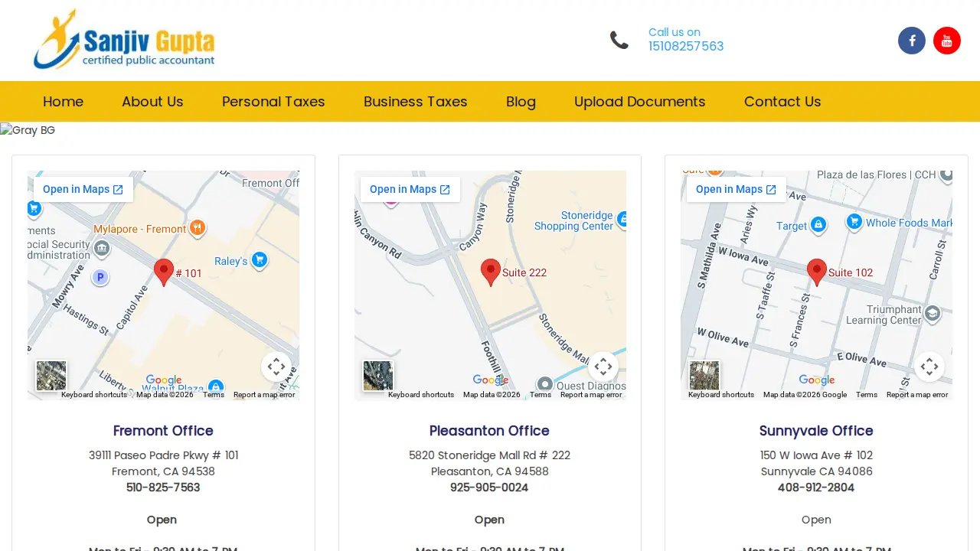Click Target marker on Sunnyvale map
Image resolution: width=980 pixels, height=551 pixels.
818,224
